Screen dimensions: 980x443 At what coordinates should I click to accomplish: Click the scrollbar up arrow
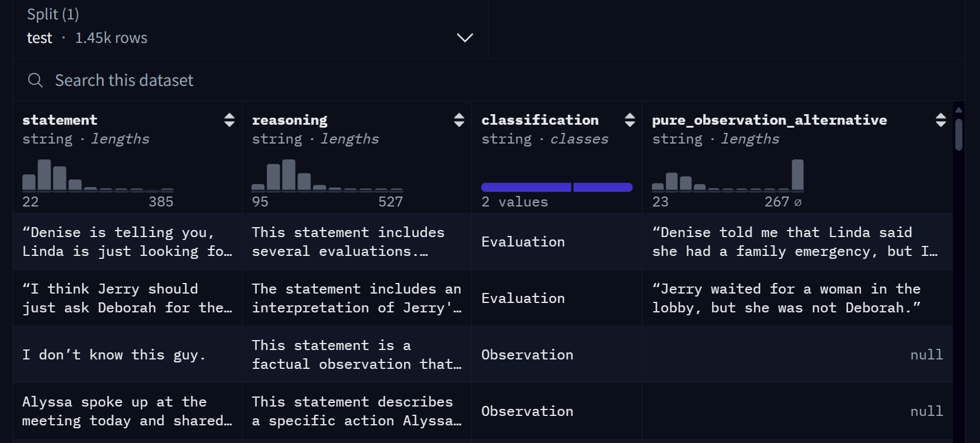pyautogui.click(x=959, y=110)
